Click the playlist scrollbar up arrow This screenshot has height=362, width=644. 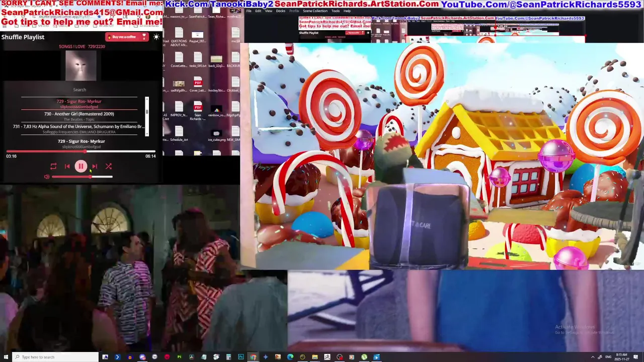[147, 99]
